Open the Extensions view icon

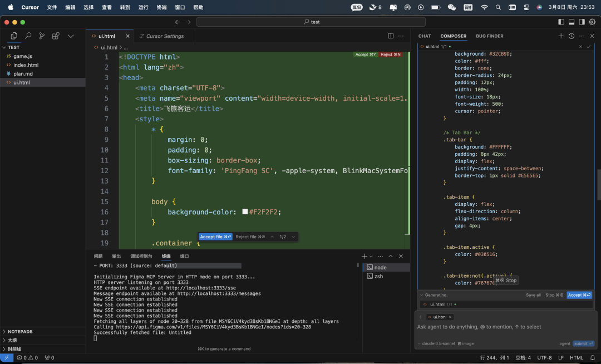click(x=56, y=36)
